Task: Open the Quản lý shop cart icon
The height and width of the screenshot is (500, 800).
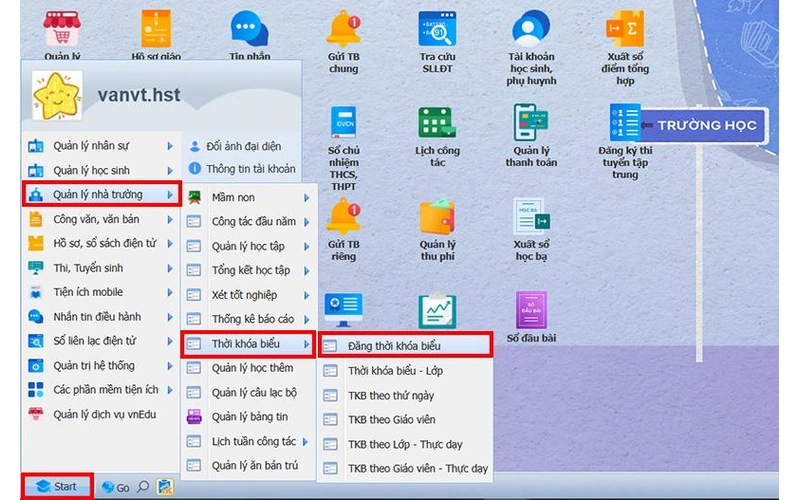Action: tap(62, 30)
